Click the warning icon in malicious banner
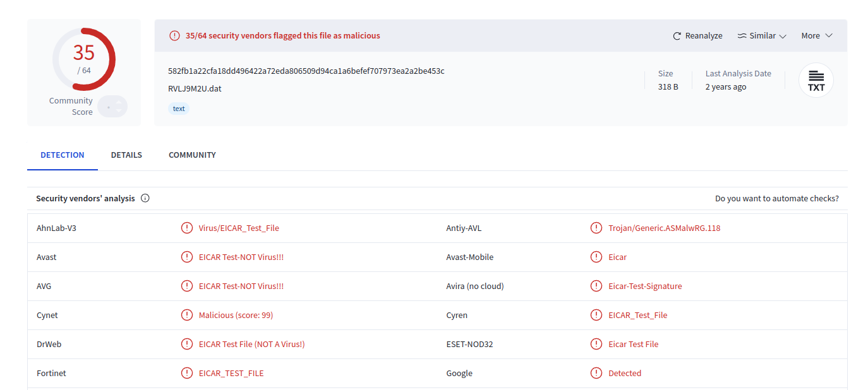The image size is (868, 390). coord(175,36)
